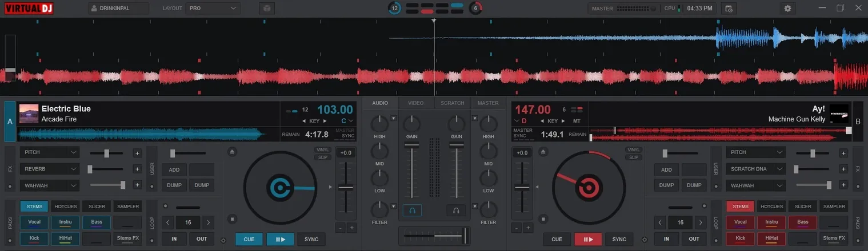Open the Layout PRO dropdown
Screen dimensions: 868x251
coord(213,9)
